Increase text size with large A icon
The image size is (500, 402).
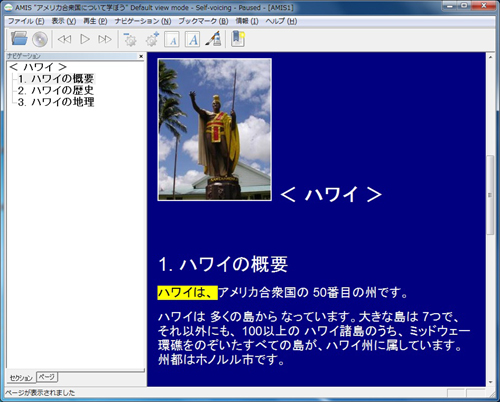pyautogui.click(x=192, y=39)
